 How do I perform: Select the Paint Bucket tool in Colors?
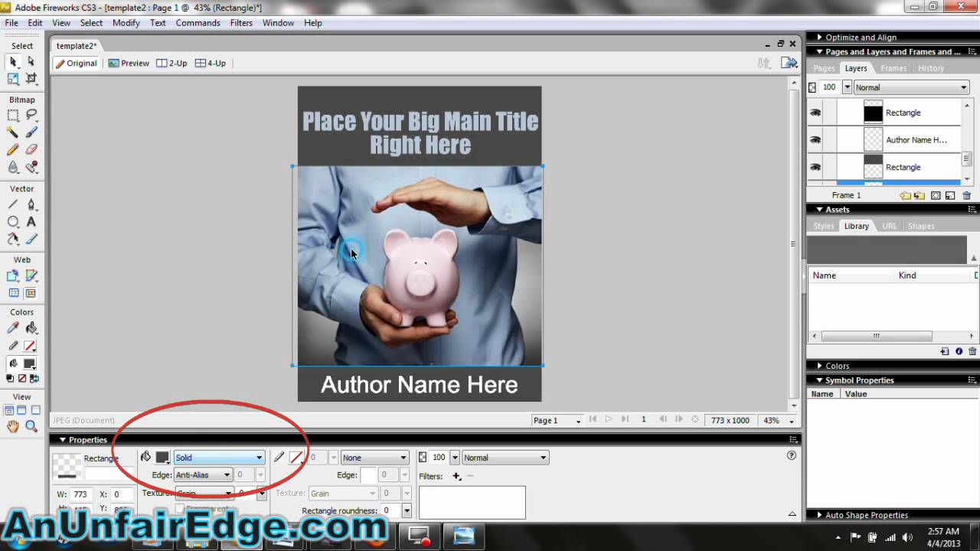point(31,328)
